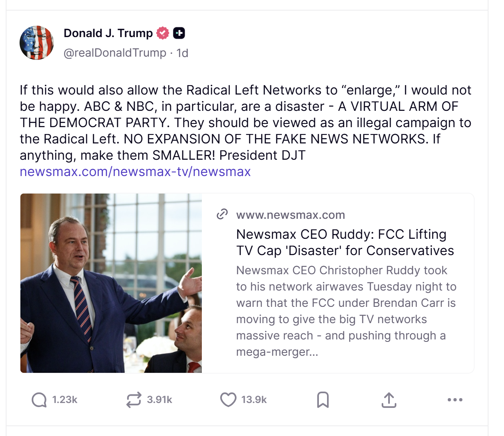Bookmark this post

point(323,400)
